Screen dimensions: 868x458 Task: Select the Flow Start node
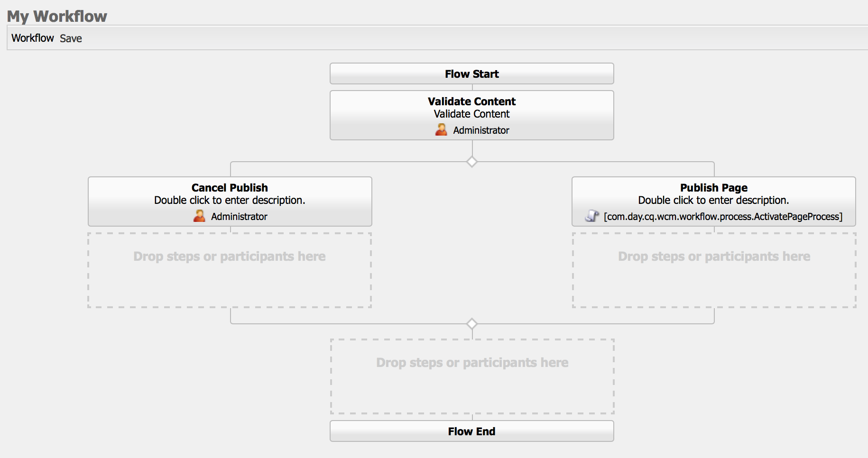472,73
